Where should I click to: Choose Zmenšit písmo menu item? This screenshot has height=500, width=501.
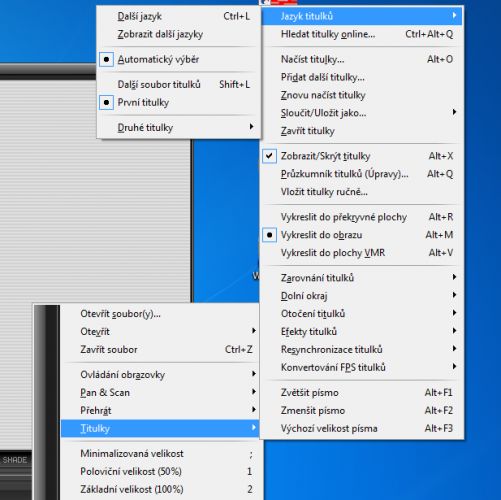coord(362,410)
